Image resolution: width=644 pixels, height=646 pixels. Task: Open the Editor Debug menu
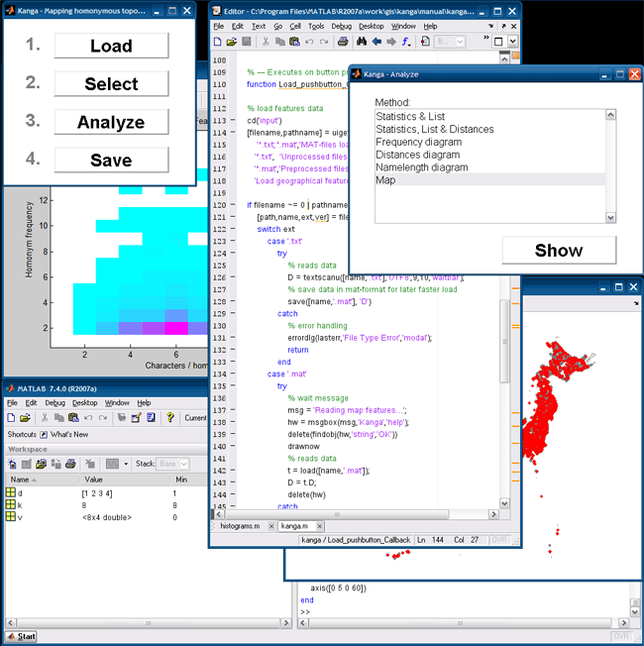tap(342, 27)
